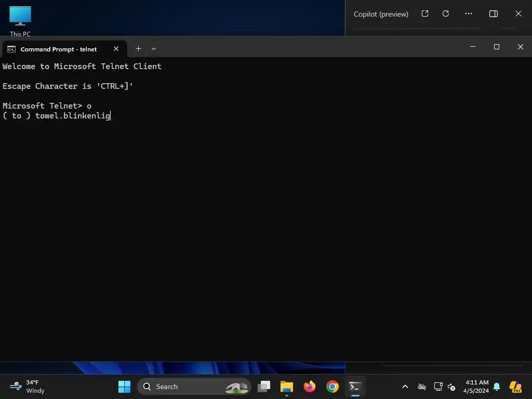Toggle Copilot side-by-side pane layout

tap(494, 14)
